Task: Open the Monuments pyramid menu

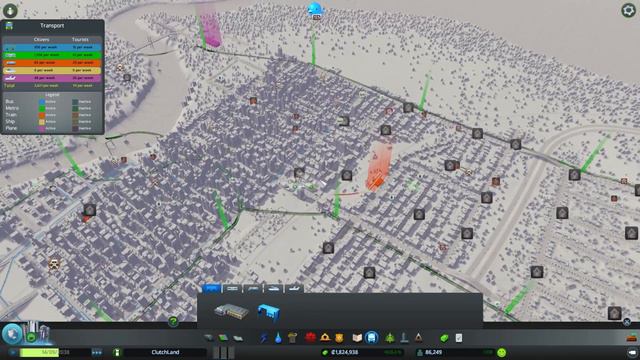Action: [418, 338]
